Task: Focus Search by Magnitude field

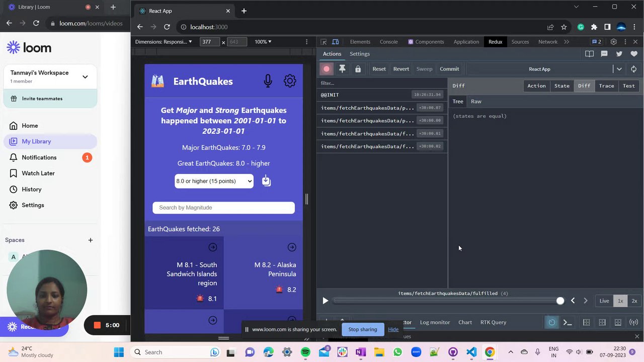Action: [223, 208]
